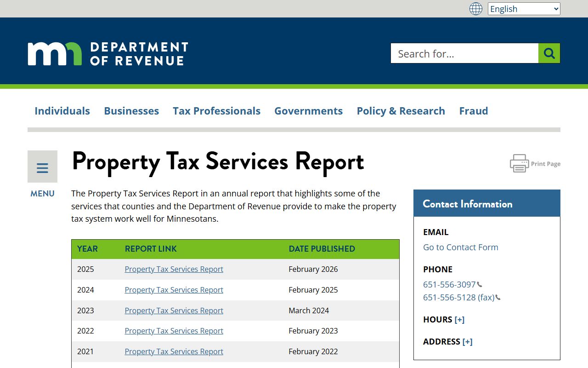Select the 2024 year cell
This screenshot has height=368, width=588.
85,290
